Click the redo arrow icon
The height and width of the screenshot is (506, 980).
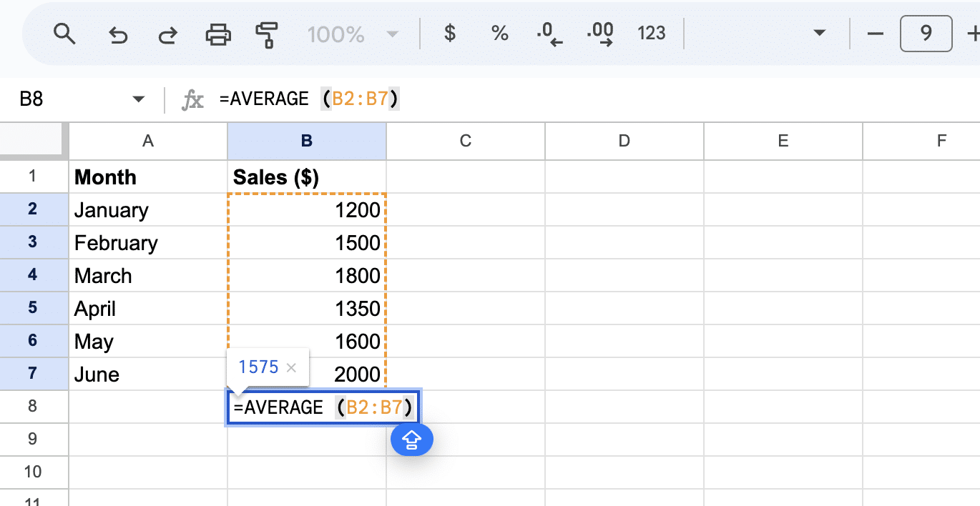167,34
